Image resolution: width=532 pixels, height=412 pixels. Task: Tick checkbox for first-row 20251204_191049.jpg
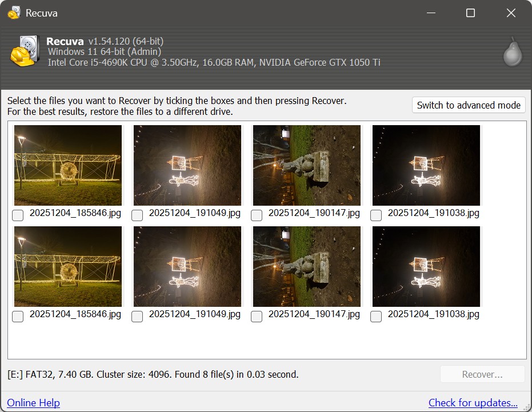(137, 215)
